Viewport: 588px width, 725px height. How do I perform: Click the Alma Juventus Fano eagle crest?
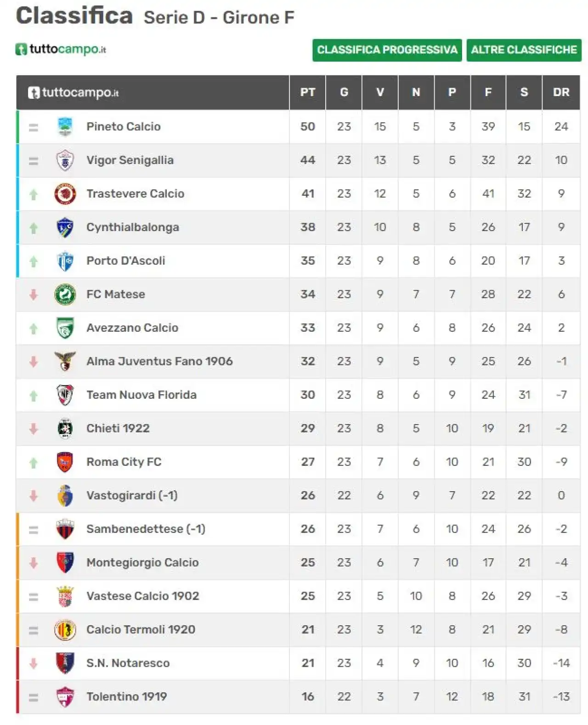click(x=65, y=362)
